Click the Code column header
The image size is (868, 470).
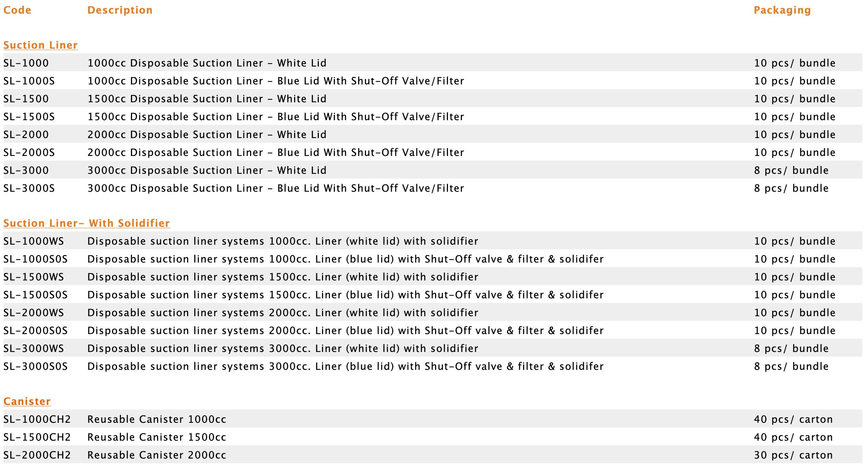(17, 10)
